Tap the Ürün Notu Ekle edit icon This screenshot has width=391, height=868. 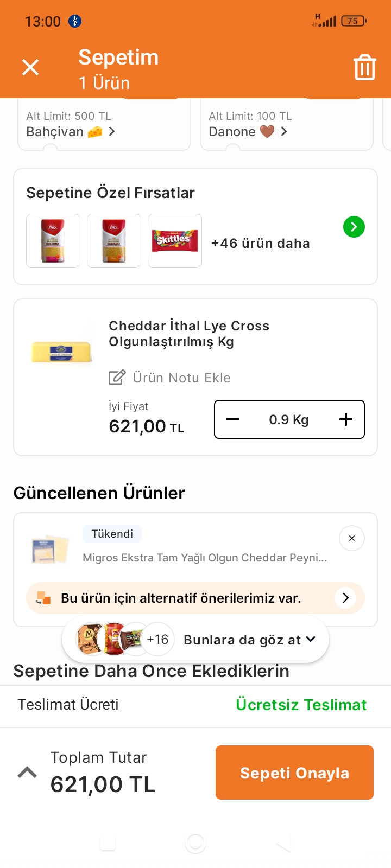[117, 378]
